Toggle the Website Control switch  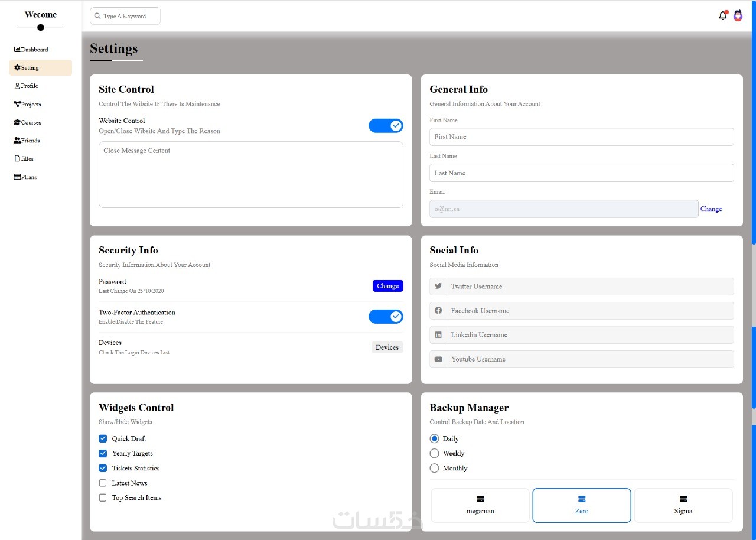[x=386, y=126]
